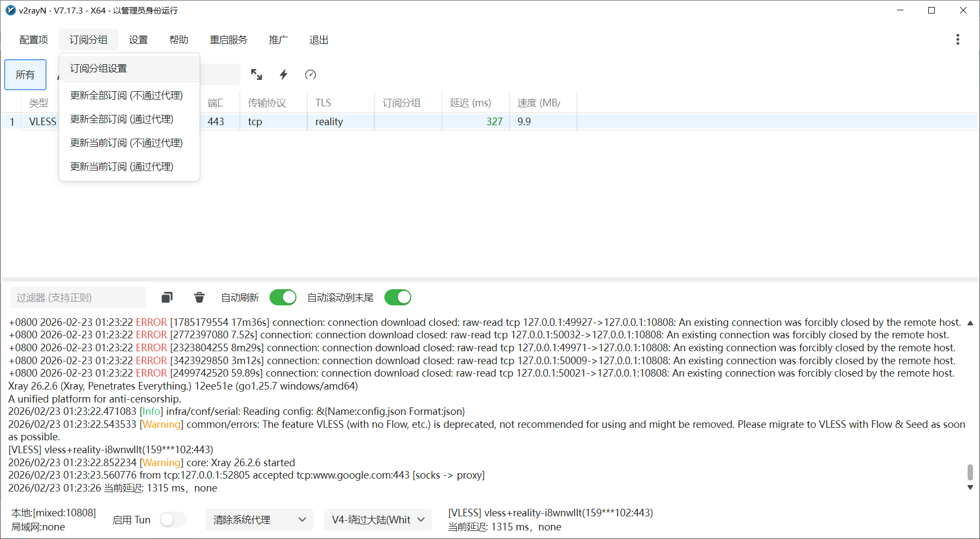Expand the system proxy mode dropdown
This screenshot has width=980, height=539.
point(259,520)
